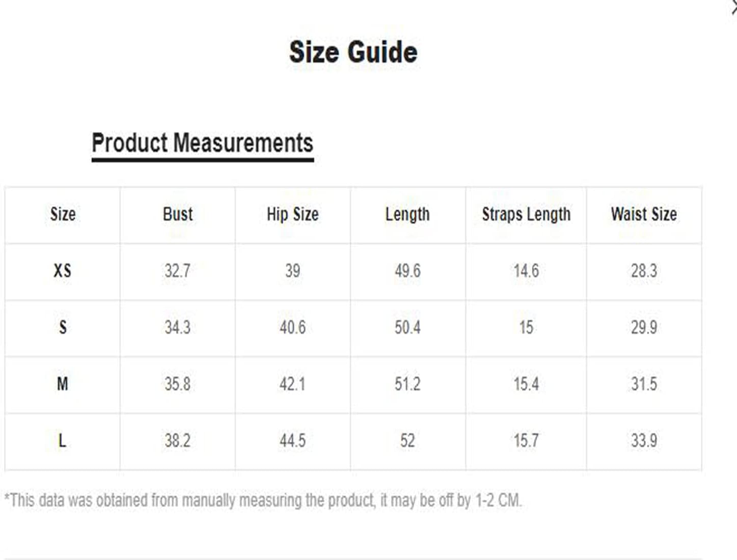Click the Hip Size column header
The height and width of the screenshot is (560, 737).
pyautogui.click(x=292, y=214)
